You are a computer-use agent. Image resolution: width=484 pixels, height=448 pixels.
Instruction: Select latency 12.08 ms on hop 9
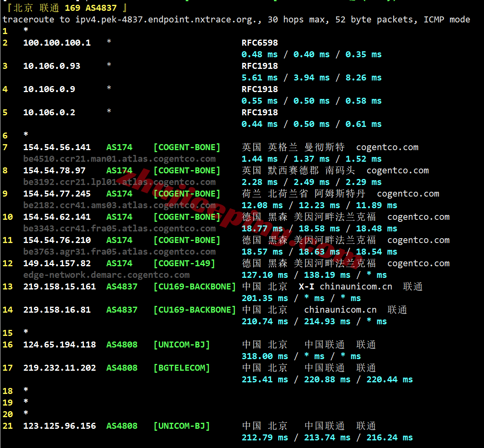point(262,205)
